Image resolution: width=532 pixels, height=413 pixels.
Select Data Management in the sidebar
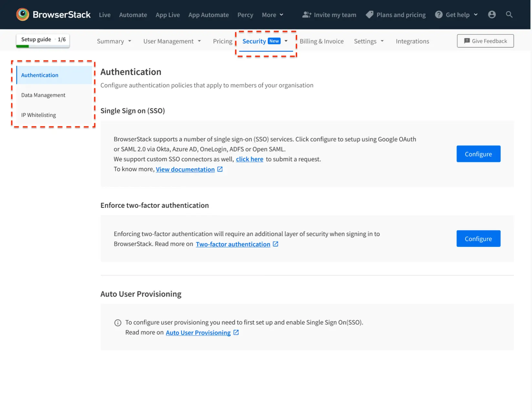(43, 95)
